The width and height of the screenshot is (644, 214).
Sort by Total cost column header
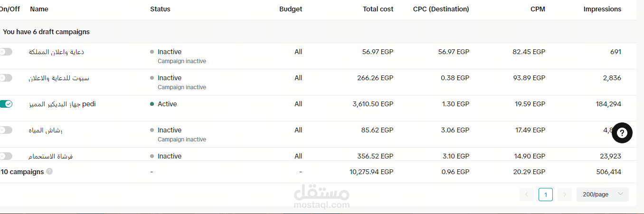378,9
